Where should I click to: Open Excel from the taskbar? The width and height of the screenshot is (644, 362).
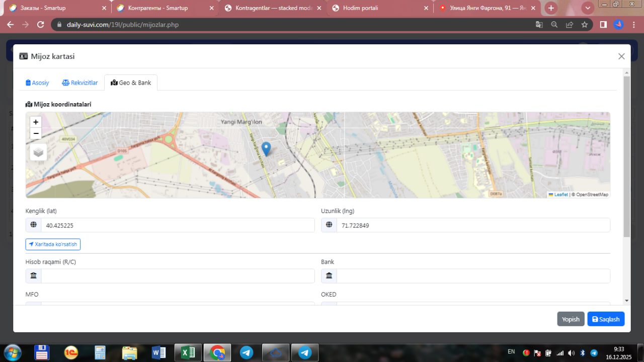click(x=188, y=352)
